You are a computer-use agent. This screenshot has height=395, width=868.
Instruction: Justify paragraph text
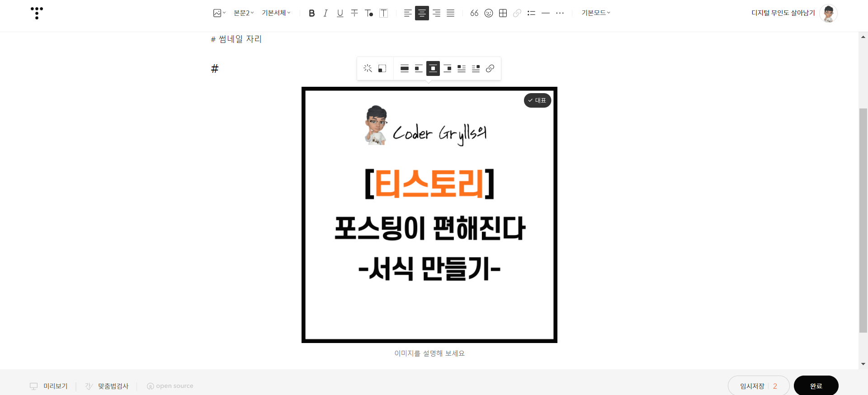(x=451, y=13)
